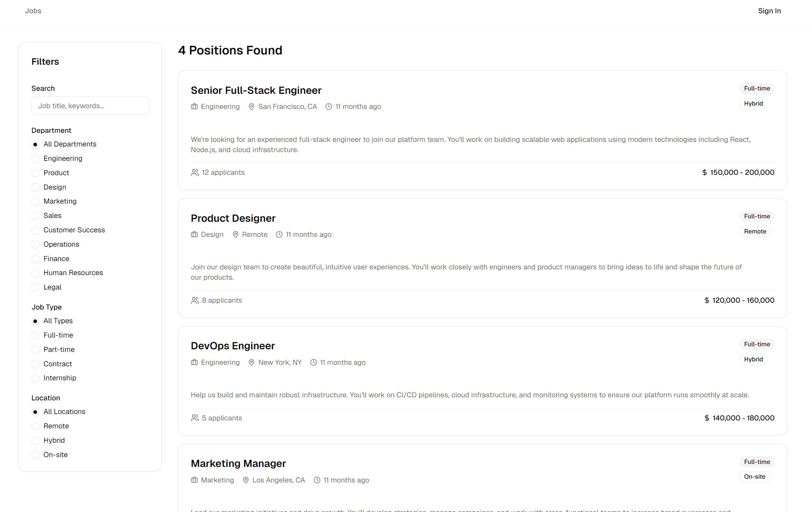Click the job title keywords search field
Screen dimensions: 812x512
(x=90, y=106)
